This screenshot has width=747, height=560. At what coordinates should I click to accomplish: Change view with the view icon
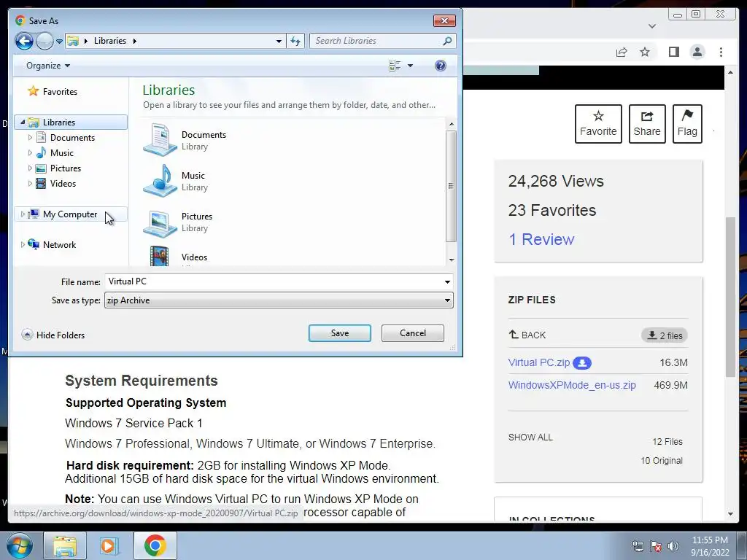(395, 66)
